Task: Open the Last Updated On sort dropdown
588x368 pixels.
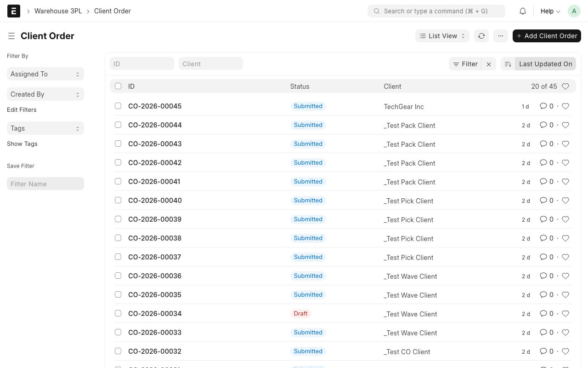Action: click(545, 64)
